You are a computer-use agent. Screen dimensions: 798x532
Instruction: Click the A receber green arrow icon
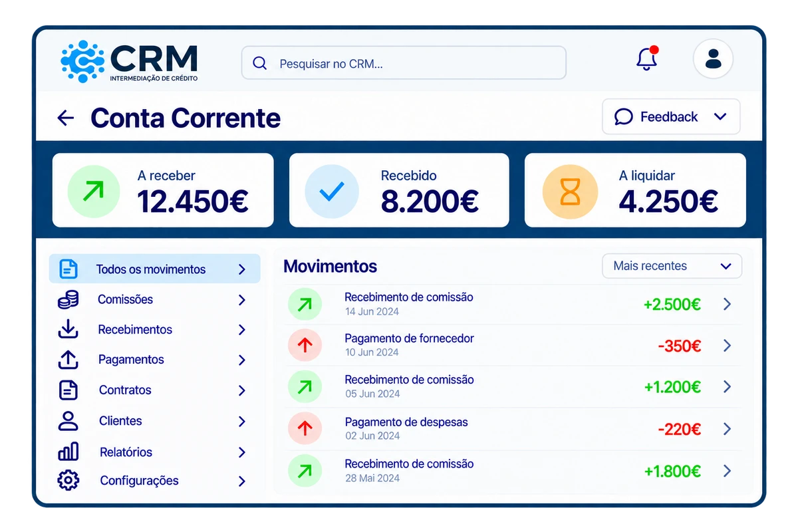click(x=94, y=192)
